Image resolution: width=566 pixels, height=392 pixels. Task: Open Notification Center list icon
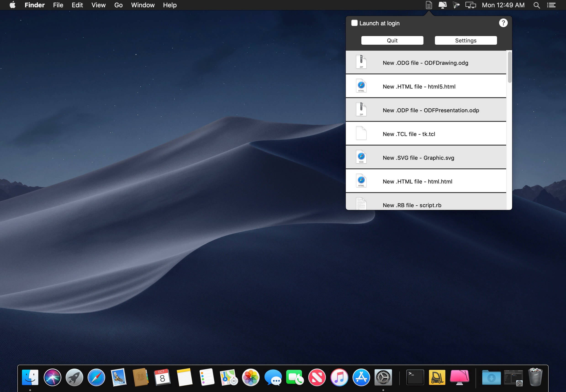click(x=551, y=5)
